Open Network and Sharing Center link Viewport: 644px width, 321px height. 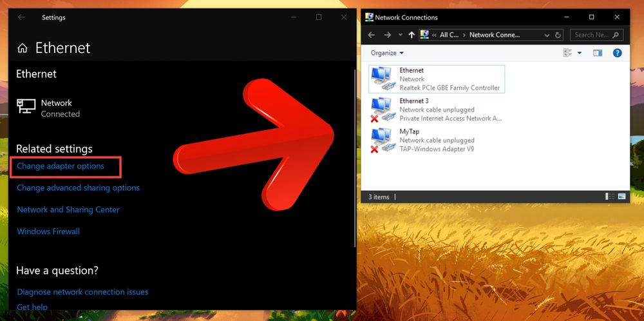(68, 209)
